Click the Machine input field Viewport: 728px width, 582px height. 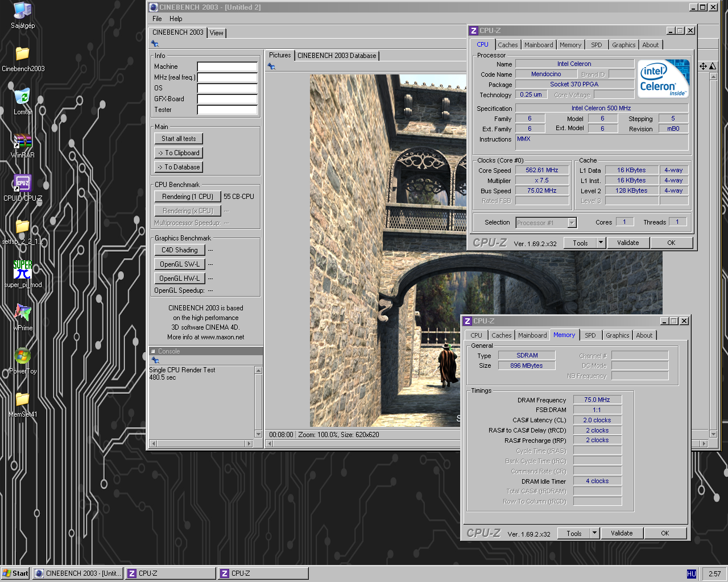(x=227, y=66)
